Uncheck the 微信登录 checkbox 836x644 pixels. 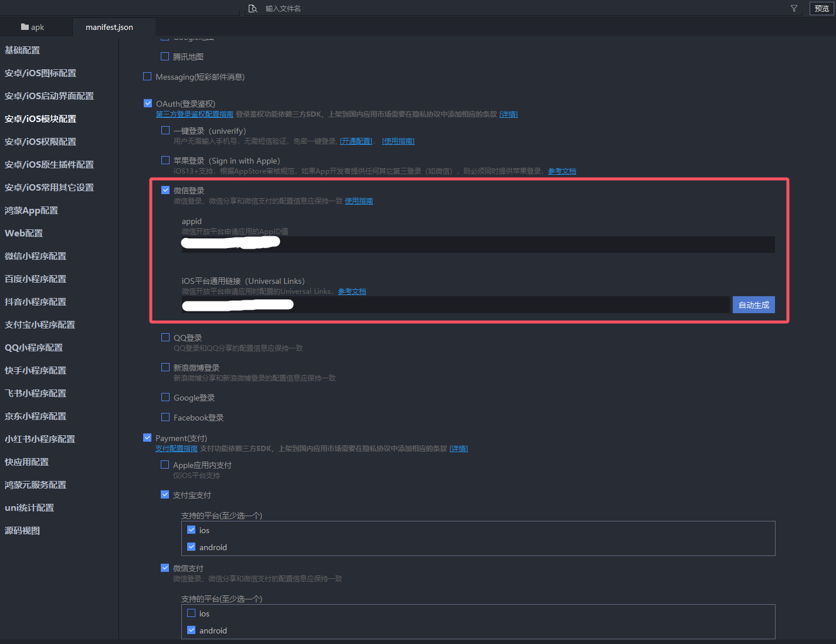tap(165, 190)
